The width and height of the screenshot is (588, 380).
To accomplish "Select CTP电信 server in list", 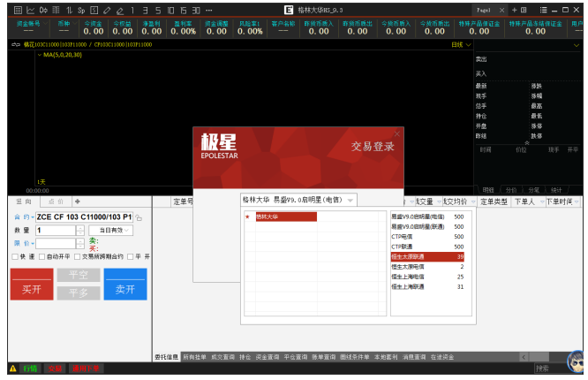I will 427,237.
